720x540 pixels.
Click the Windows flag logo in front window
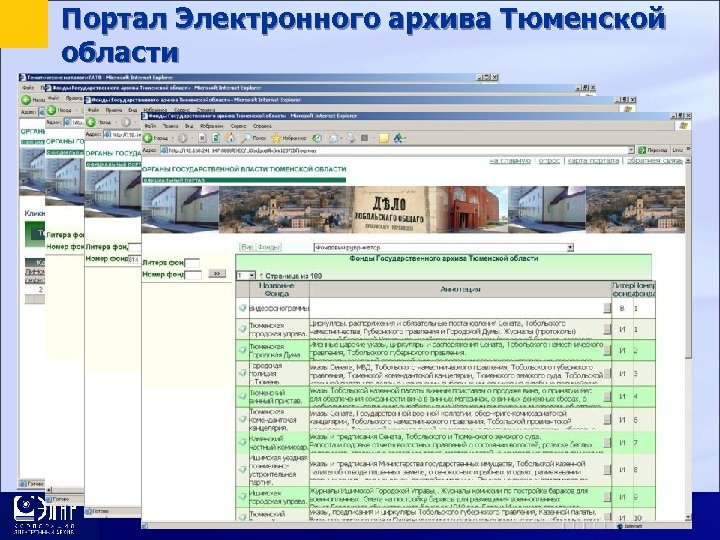(682, 126)
